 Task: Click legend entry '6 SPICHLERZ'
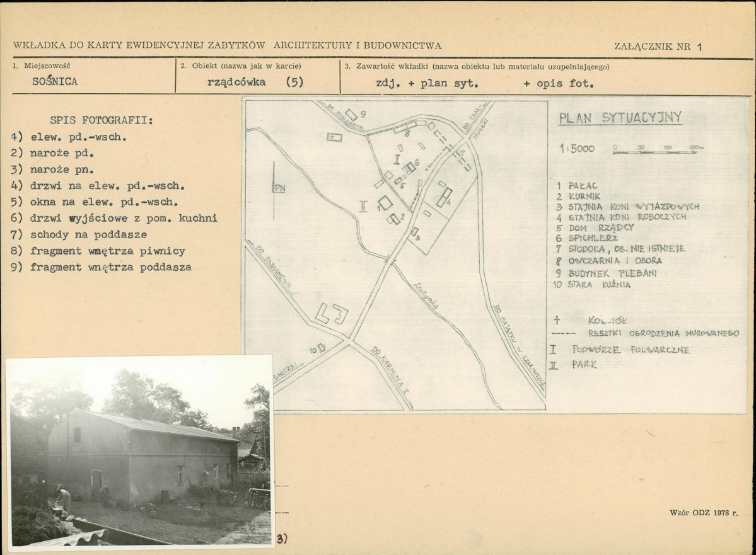click(587, 238)
